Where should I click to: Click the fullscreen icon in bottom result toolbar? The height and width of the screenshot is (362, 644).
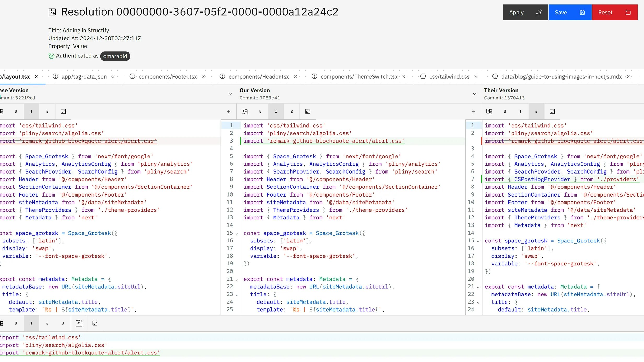[x=95, y=323]
